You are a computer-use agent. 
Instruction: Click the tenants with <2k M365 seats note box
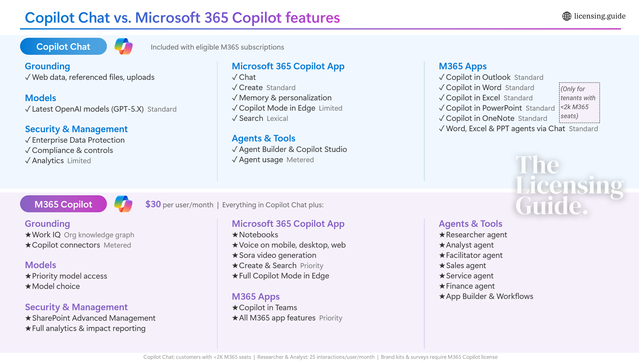(579, 102)
